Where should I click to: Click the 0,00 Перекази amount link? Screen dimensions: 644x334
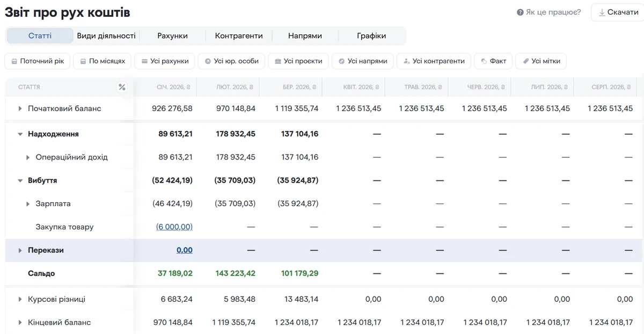click(x=185, y=250)
